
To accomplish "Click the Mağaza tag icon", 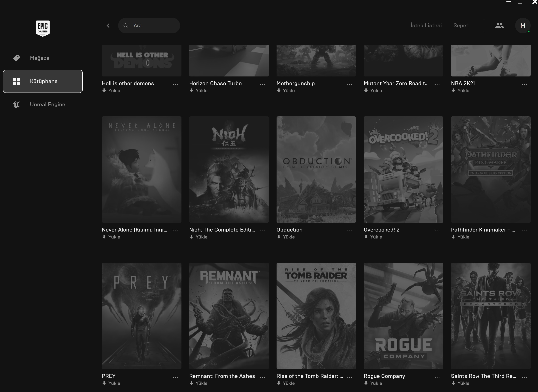I will click(x=16, y=58).
